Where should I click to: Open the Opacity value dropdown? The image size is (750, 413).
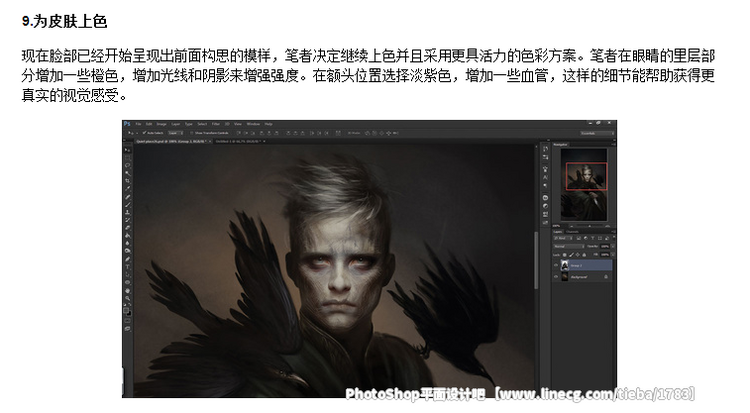(x=613, y=246)
